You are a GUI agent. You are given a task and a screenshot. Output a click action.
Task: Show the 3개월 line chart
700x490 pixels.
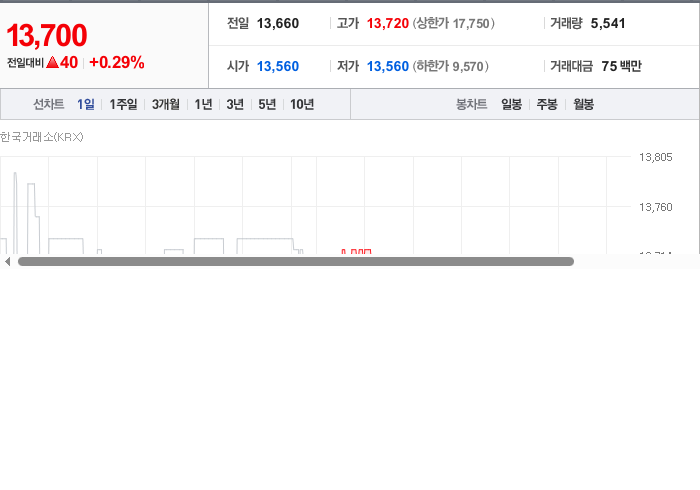pos(166,104)
